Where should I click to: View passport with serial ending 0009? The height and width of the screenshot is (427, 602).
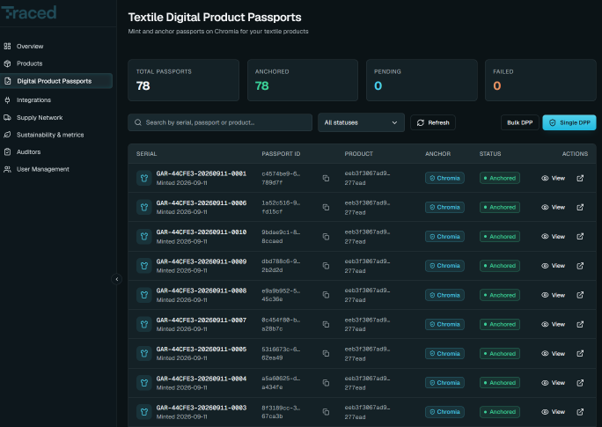(553, 266)
